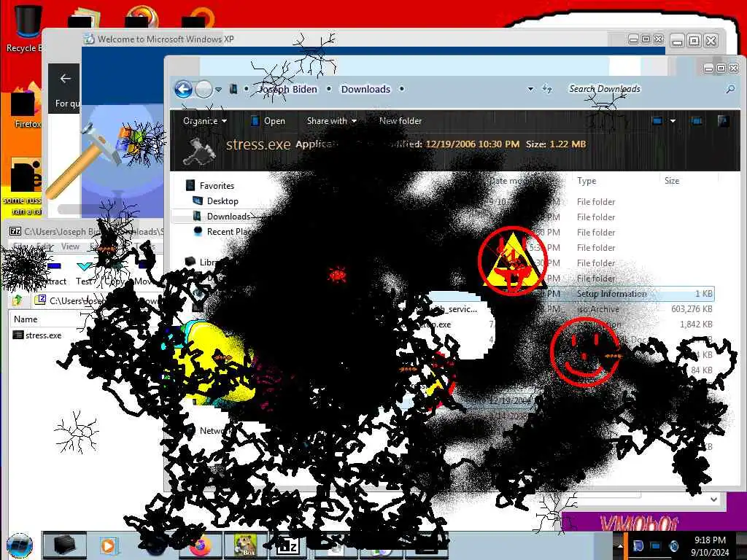Expand the arrow between Joseph Biden and Downloads

coord(329,89)
